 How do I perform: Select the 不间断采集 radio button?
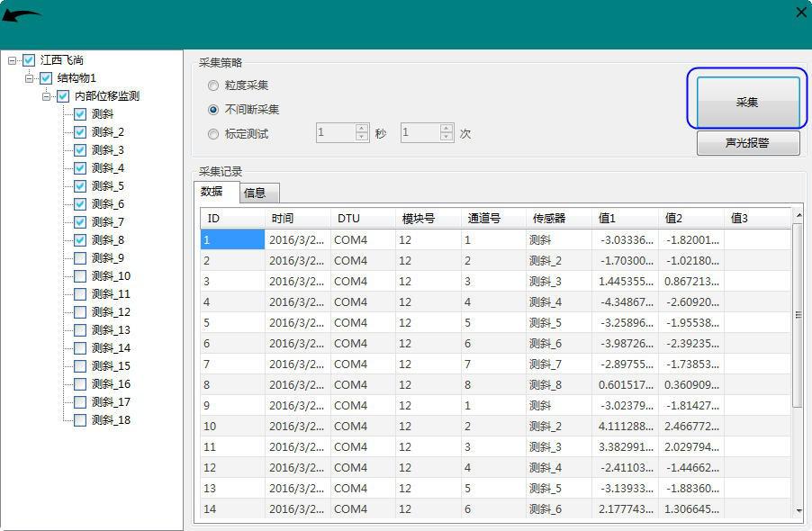coord(212,110)
